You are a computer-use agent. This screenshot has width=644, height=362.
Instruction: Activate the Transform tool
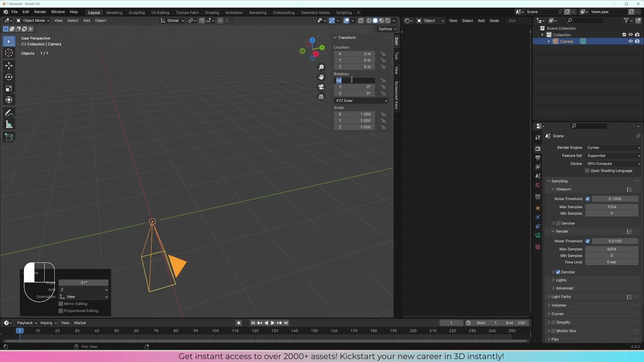click(9, 100)
